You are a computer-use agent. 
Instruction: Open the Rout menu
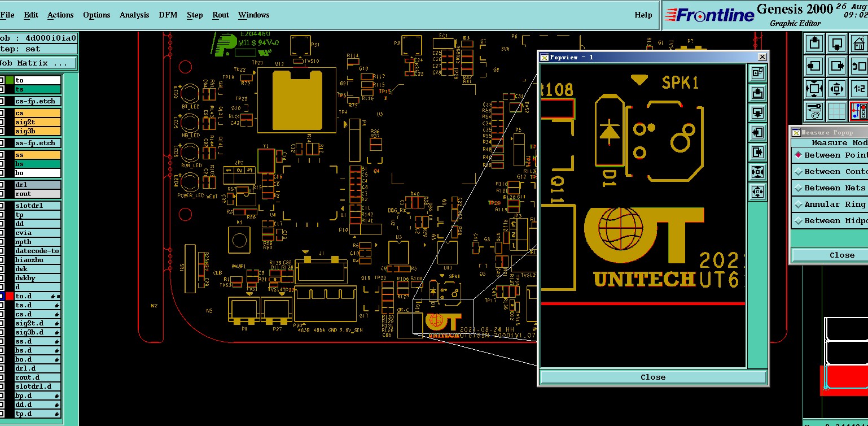[221, 15]
